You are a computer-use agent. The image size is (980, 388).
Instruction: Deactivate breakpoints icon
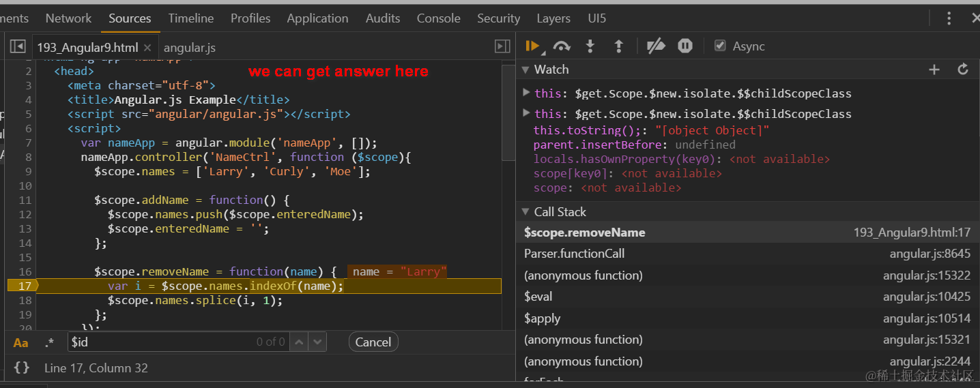[656, 46]
